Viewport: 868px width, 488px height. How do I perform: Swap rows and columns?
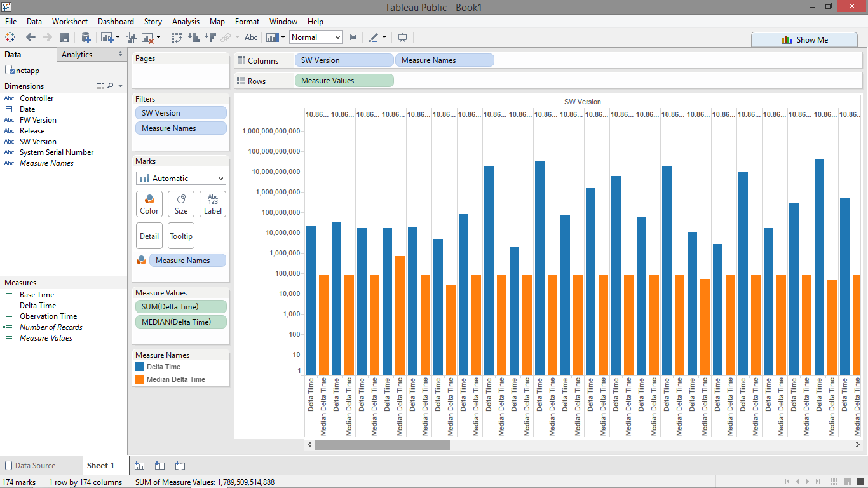(177, 37)
